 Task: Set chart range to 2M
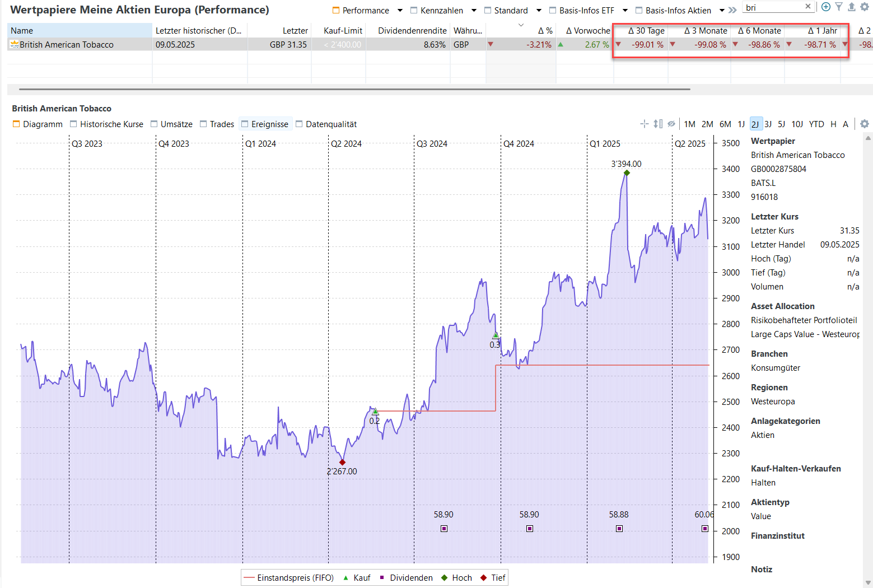(x=708, y=124)
